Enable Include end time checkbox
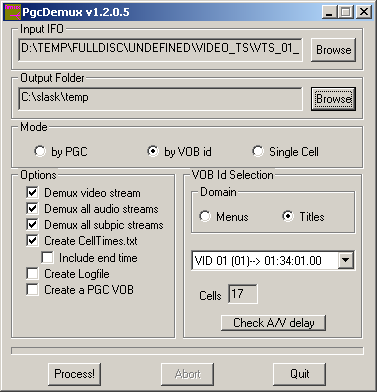 click(48, 258)
